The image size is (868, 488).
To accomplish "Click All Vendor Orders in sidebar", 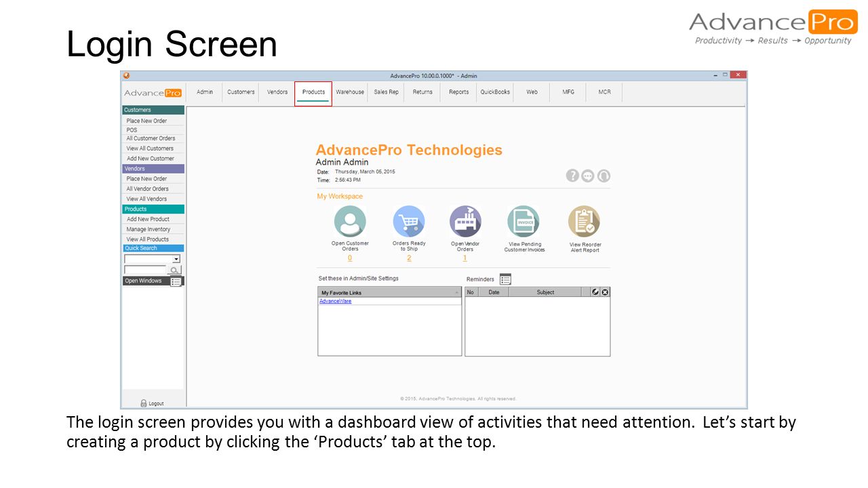I will click(x=153, y=189).
